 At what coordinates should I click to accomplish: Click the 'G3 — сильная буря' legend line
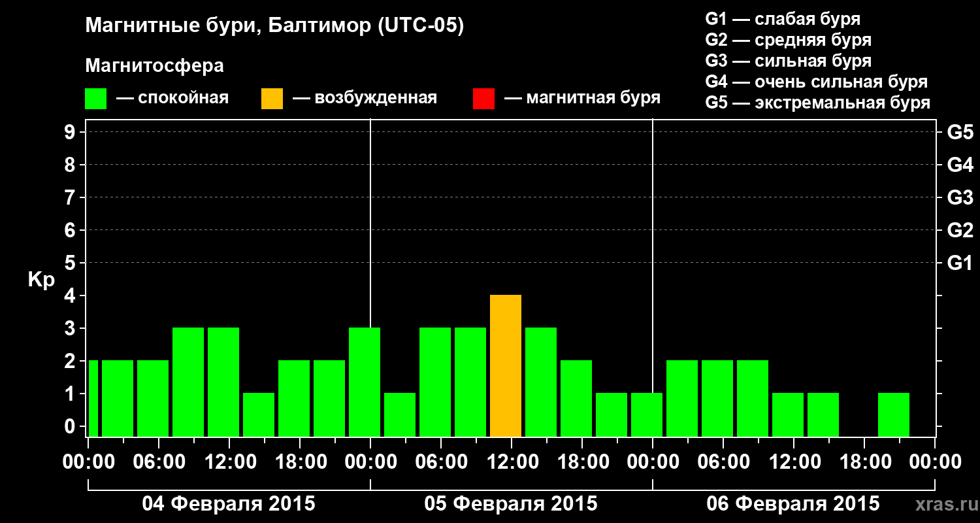(789, 61)
